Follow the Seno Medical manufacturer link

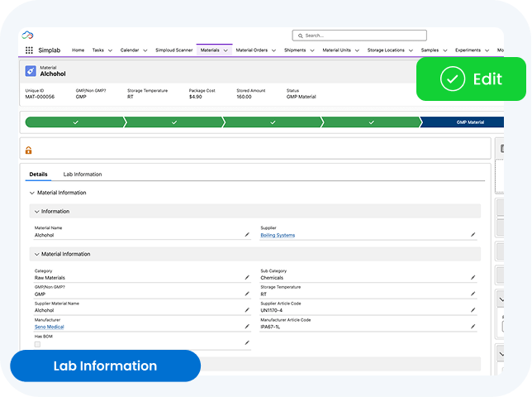point(49,327)
